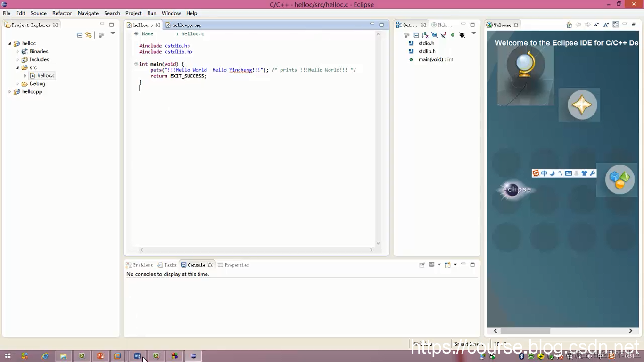Toggle hide fields in Outline
The width and height of the screenshot is (644, 362).
[x=434, y=35]
